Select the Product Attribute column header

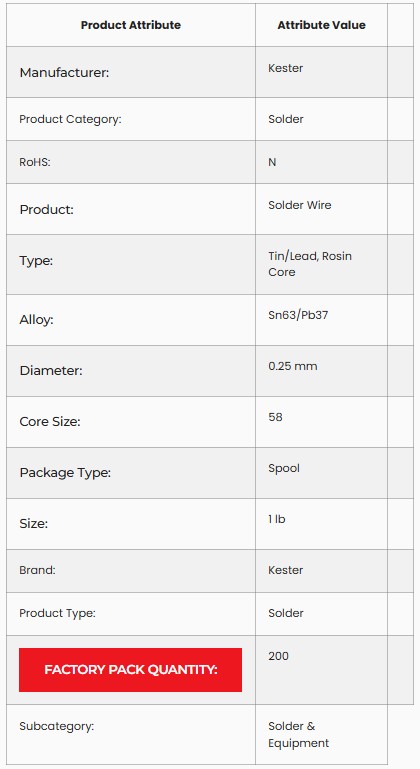coord(131,25)
